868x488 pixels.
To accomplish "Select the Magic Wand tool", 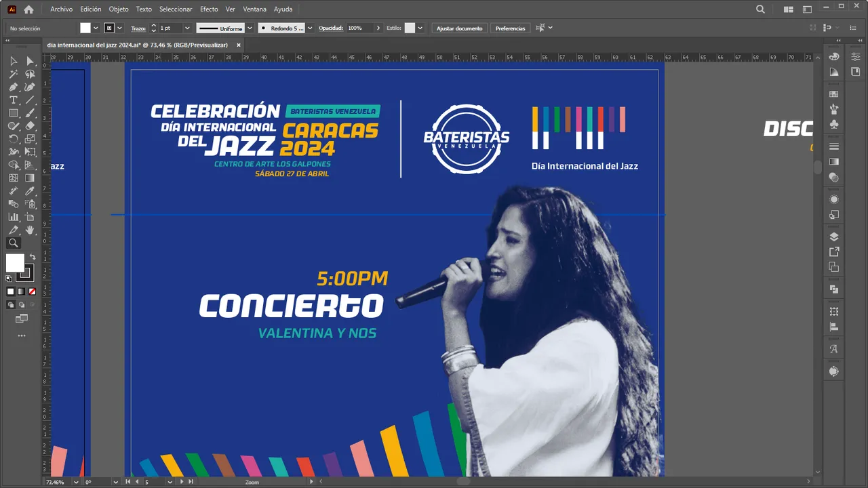I will tap(14, 75).
